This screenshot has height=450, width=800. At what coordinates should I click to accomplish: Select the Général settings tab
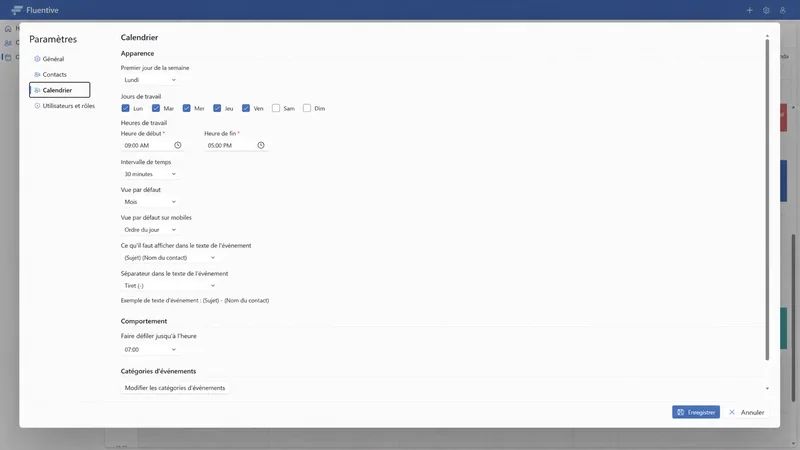(60, 59)
